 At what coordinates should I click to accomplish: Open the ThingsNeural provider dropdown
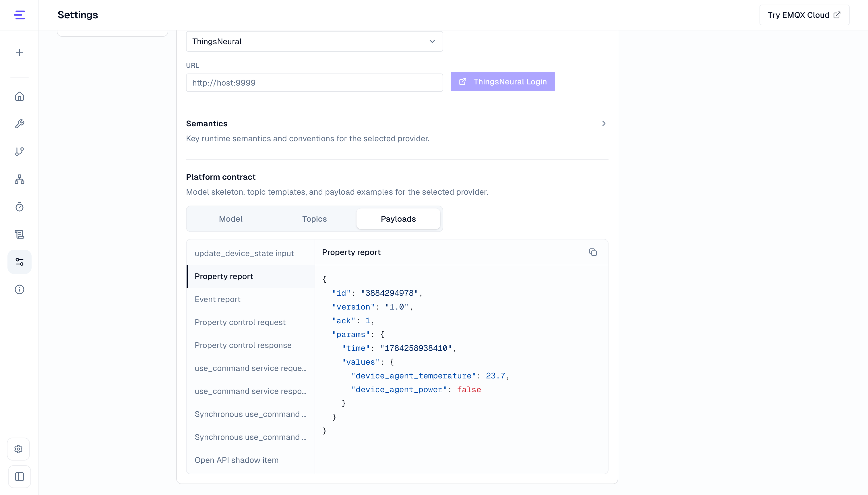[x=314, y=41]
